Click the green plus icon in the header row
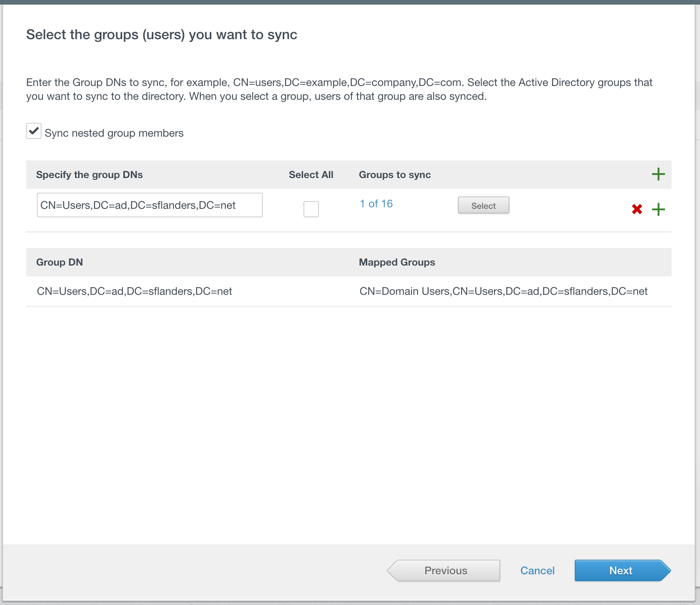The image size is (700, 605). (658, 174)
